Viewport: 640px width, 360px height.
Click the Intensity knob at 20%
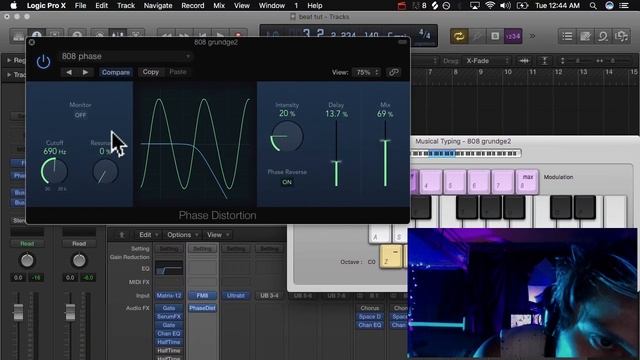[x=287, y=137]
